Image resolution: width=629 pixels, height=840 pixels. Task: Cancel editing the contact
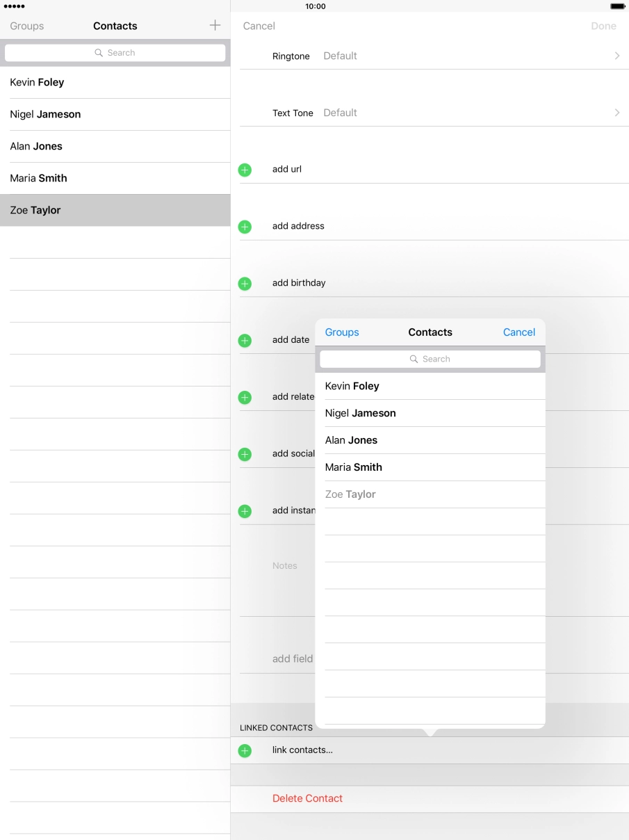click(x=259, y=26)
